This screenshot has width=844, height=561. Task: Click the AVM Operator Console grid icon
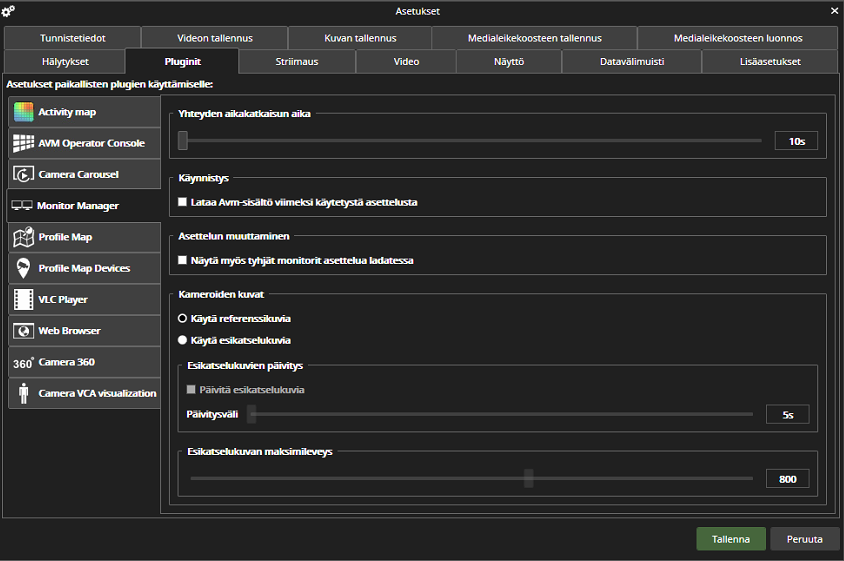point(23,143)
